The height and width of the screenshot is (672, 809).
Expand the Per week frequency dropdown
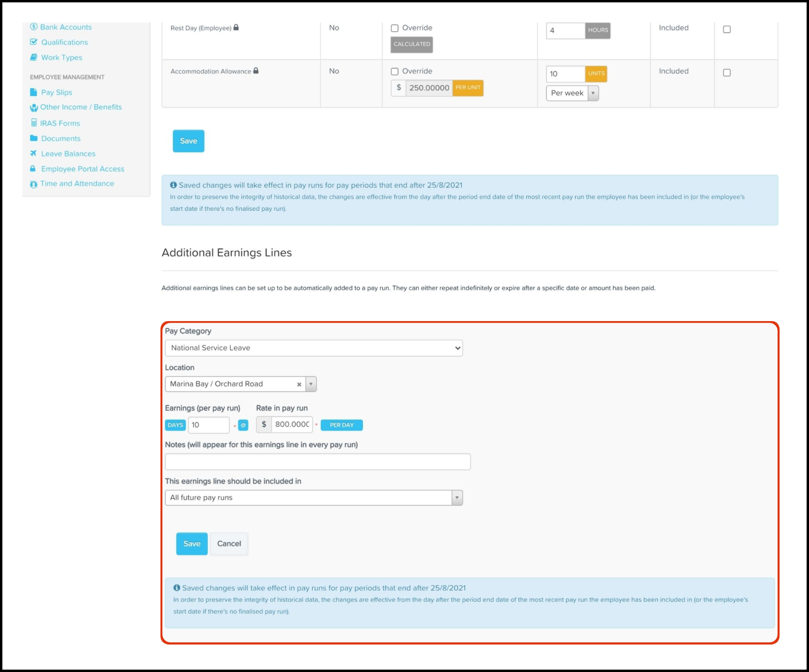[x=572, y=93]
